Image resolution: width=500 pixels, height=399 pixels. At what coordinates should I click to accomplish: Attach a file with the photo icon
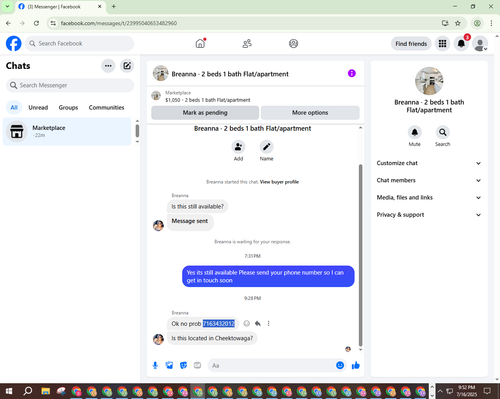(x=169, y=365)
